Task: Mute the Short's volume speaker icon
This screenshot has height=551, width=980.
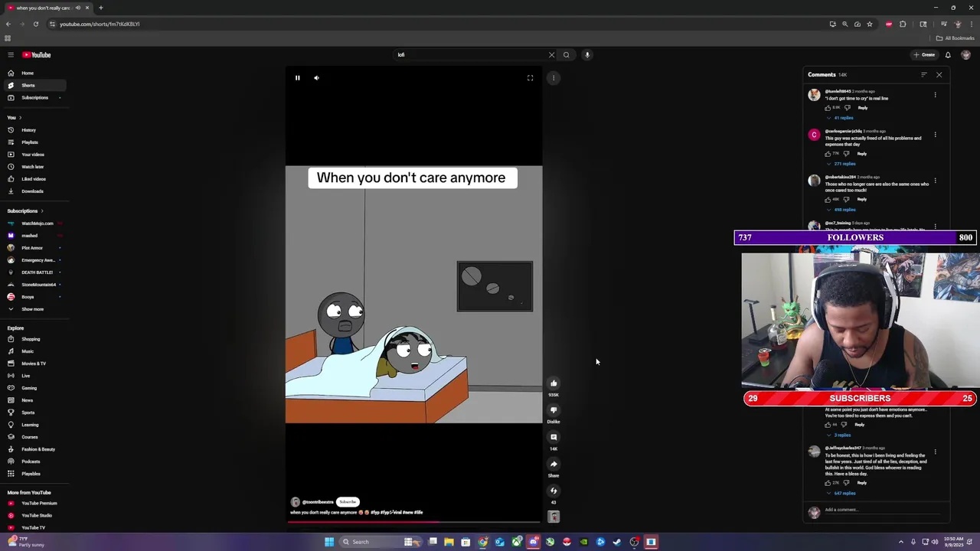Action: (x=316, y=77)
